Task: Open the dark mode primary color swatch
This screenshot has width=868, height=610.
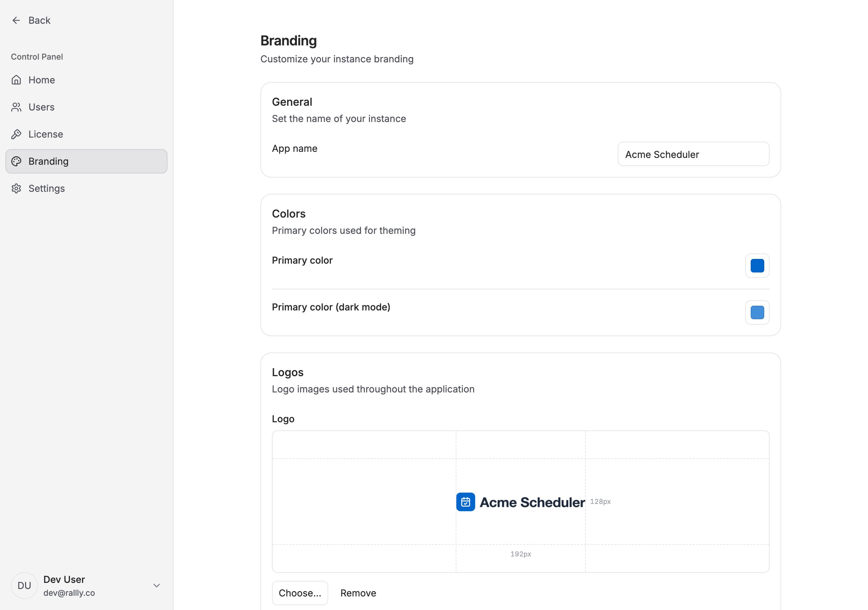Action: [757, 312]
